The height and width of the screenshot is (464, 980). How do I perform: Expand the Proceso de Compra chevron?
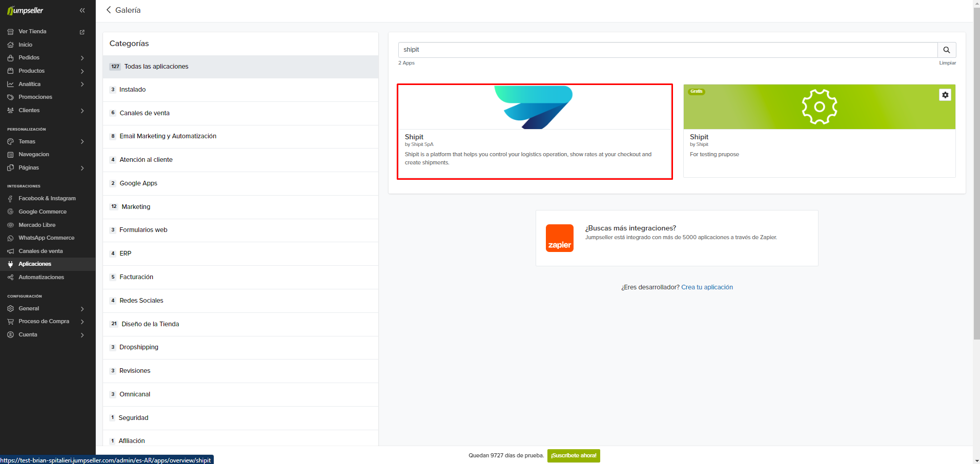click(x=83, y=322)
